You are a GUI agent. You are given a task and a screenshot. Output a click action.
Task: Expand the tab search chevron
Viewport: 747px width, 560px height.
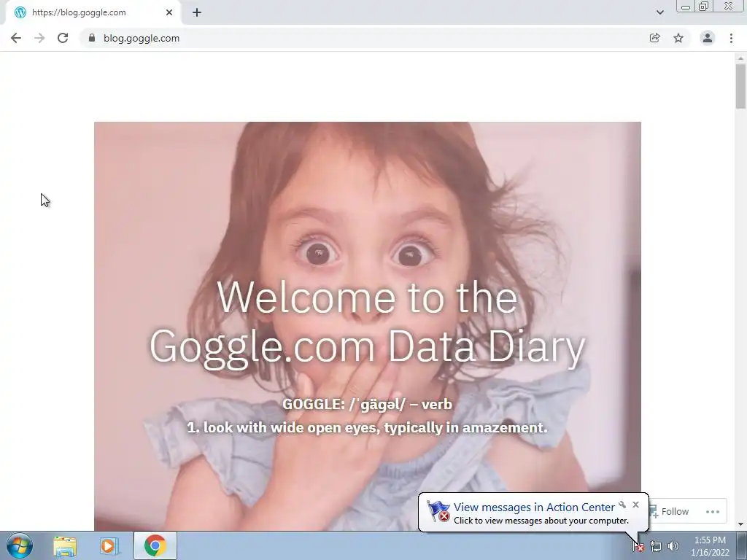coord(659,12)
